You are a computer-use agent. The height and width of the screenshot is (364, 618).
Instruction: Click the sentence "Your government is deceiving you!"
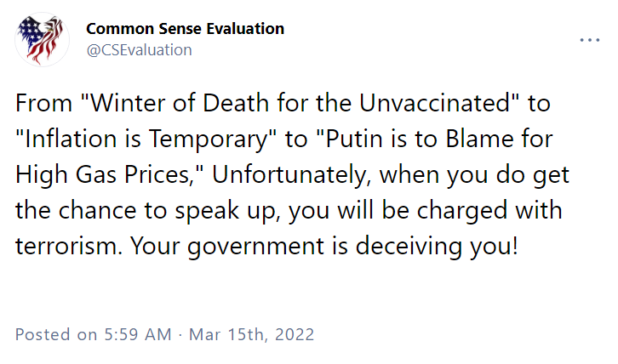tap(324, 247)
